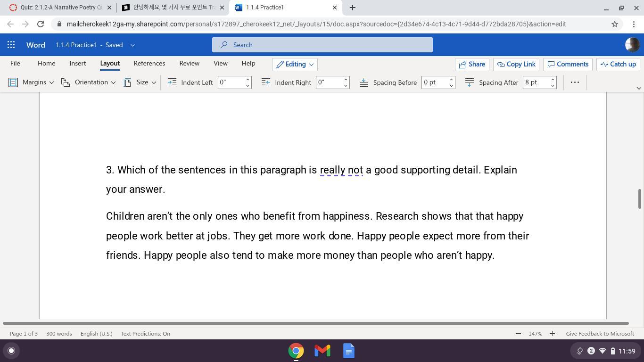Screen dimensions: 644x362
Task: Open Chrome from the shelf
Action: [x=296, y=351]
